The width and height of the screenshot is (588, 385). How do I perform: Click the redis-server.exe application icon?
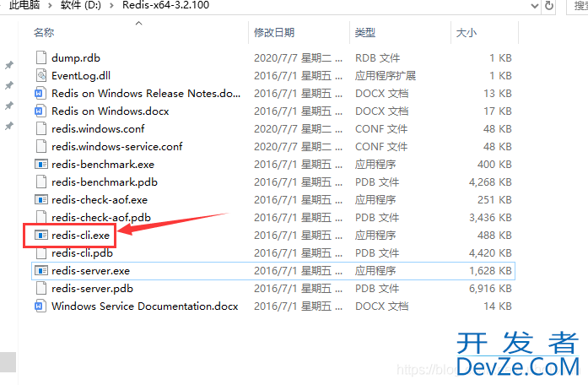(x=40, y=270)
